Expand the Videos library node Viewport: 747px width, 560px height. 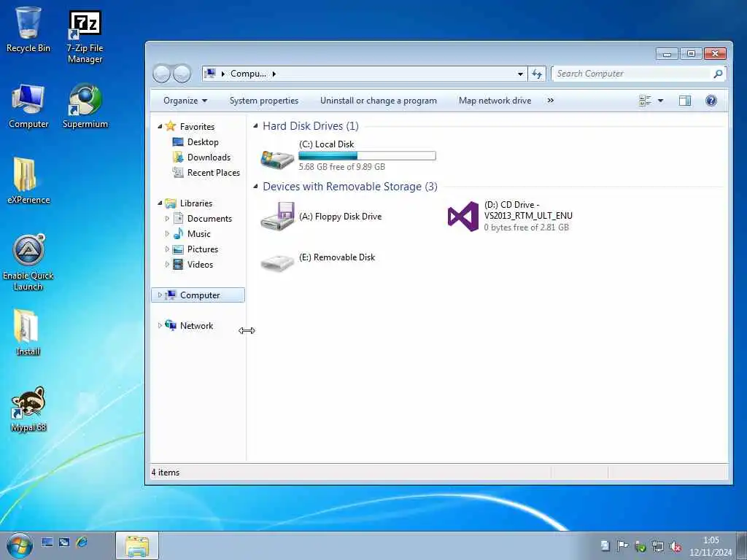click(167, 264)
